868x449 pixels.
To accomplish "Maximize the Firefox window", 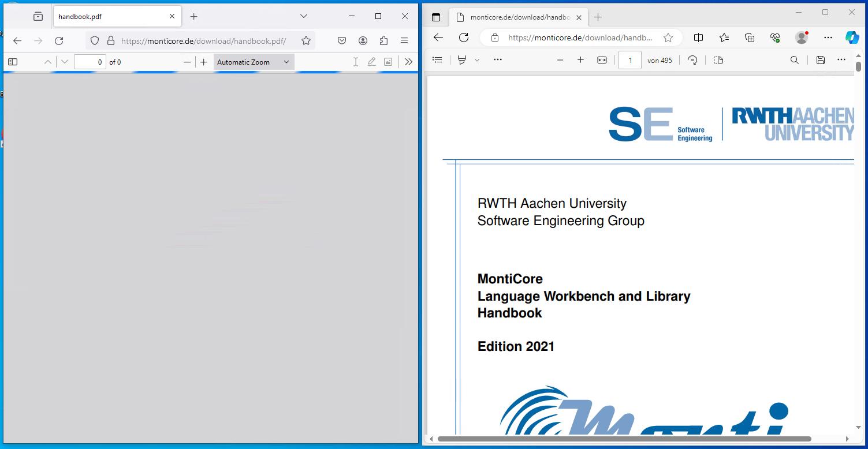I will 378,16.
